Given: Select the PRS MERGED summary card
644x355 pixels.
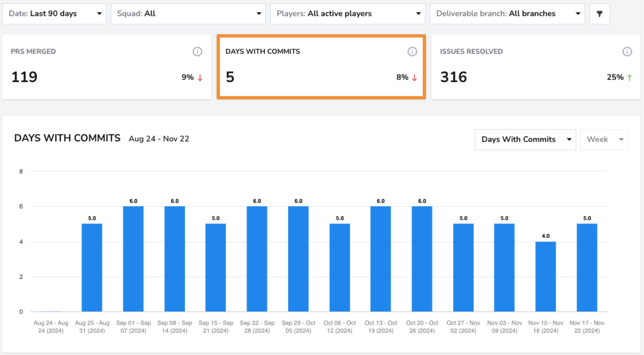Looking at the screenshot, I should 107,67.
